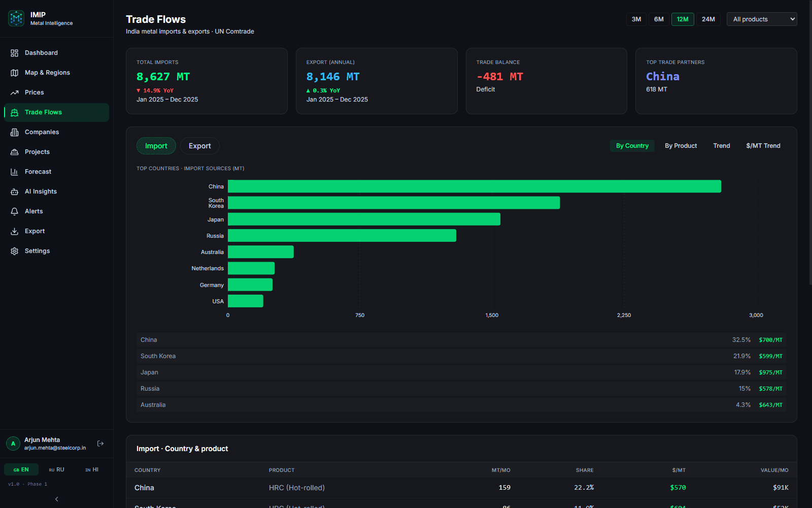Collapse the sidebar with the chevron
This screenshot has width=812, height=508.
[x=56, y=499]
